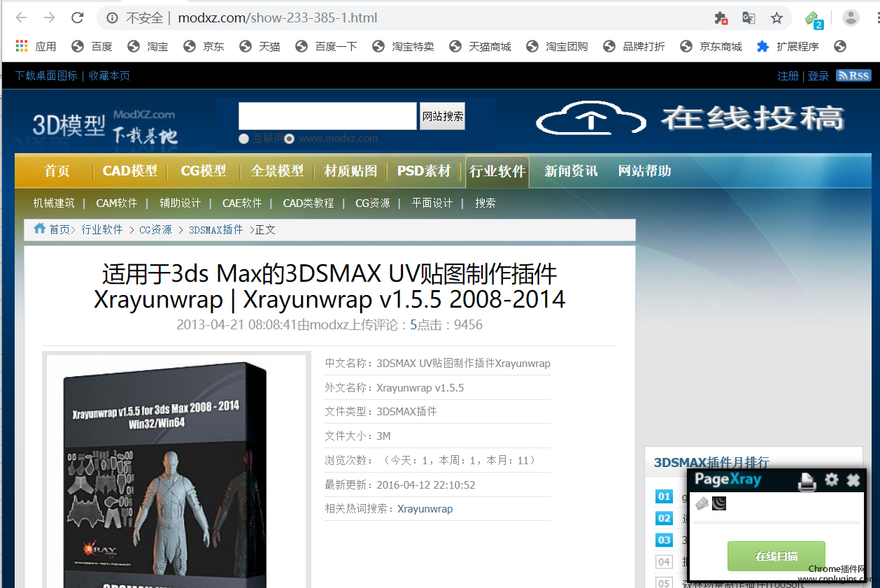Image resolution: width=880 pixels, height=588 pixels.
Task: Open the 天猫商城 bookmark
Action: tap(481, 46)
